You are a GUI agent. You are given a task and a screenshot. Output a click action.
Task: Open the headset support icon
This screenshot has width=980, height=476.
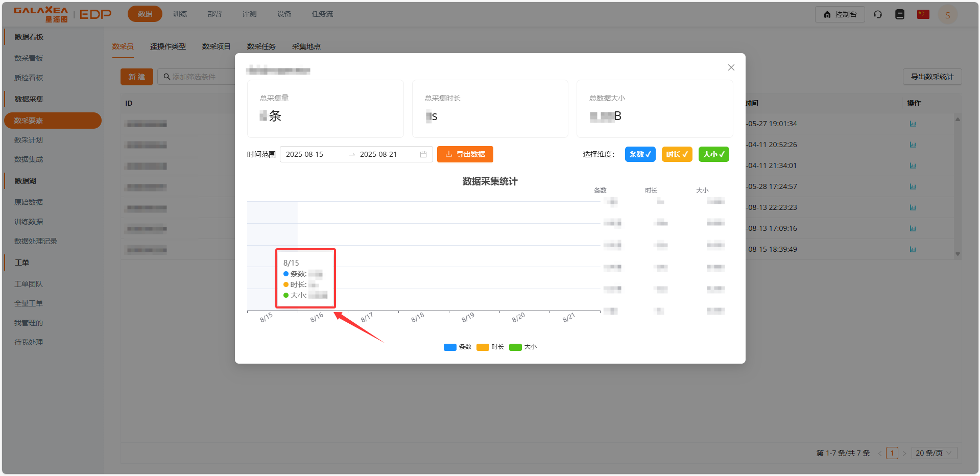coord(877,14)
